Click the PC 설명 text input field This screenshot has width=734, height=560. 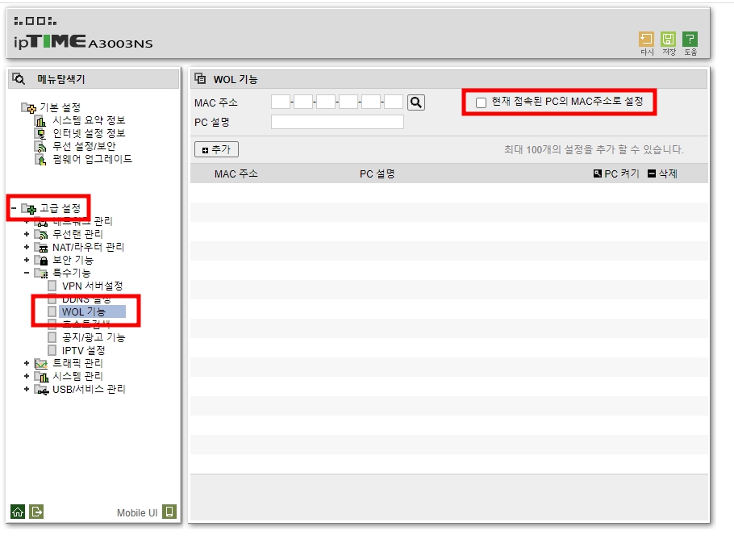tap(337, 122)
